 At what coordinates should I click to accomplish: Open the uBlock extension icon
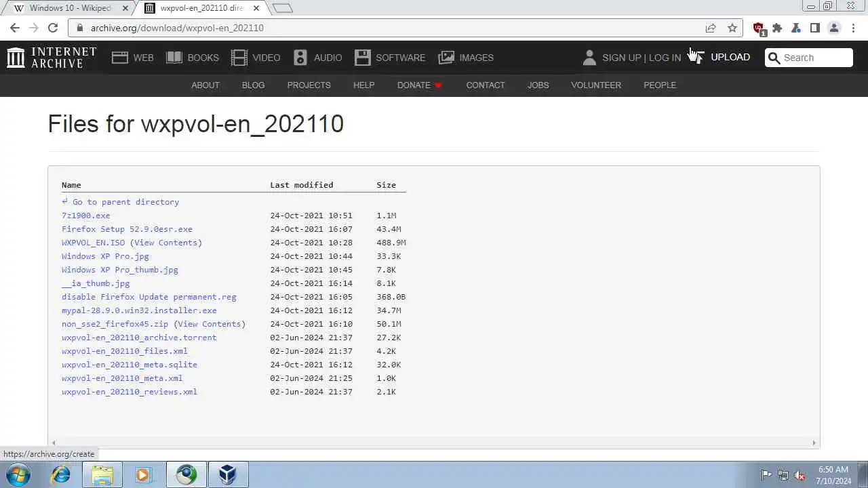click(759, 28)
